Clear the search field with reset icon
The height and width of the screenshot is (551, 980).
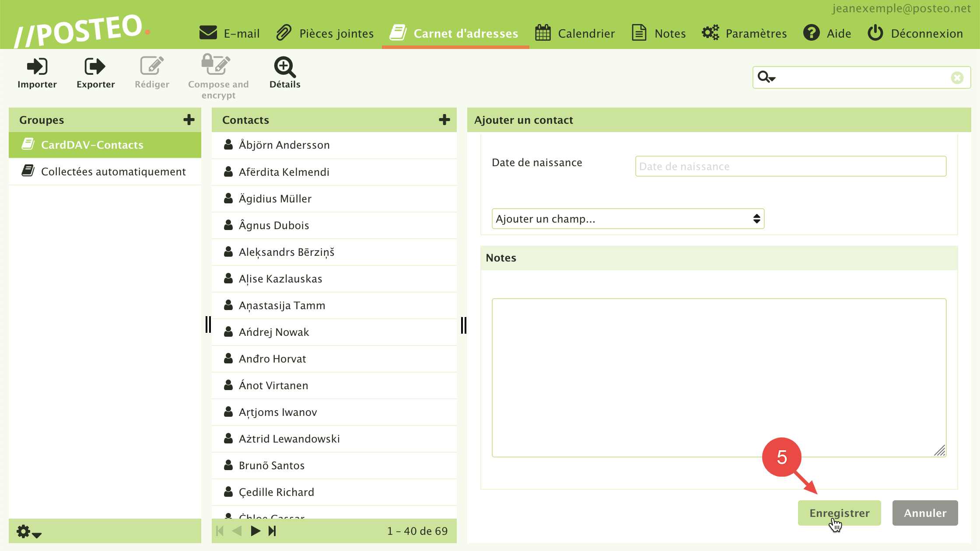point(957,78)
